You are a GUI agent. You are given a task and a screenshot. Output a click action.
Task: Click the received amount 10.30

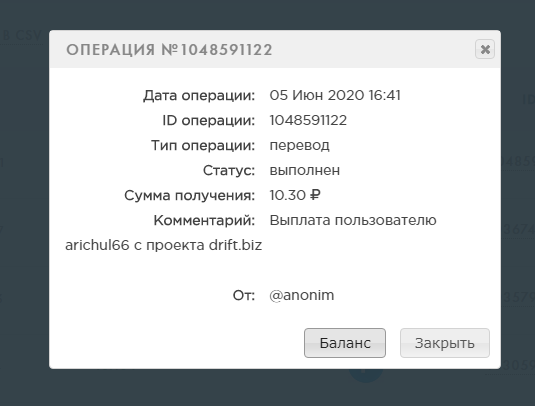coord(287,195)
